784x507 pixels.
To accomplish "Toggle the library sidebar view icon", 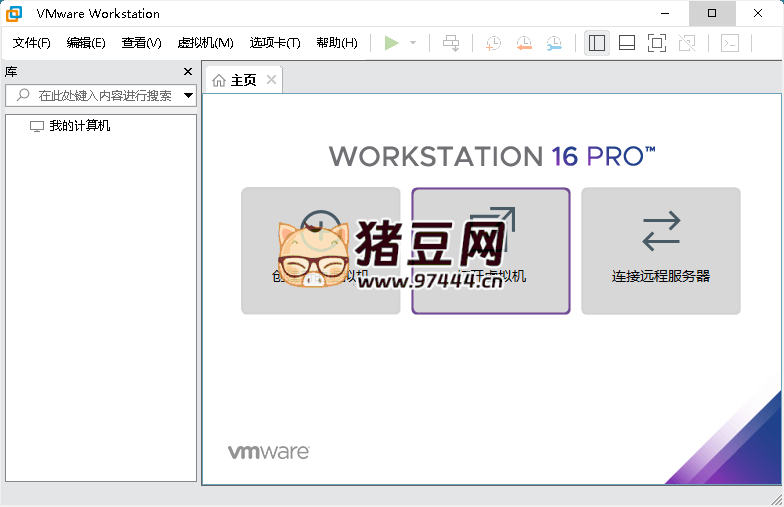I will pyautogui.click(x=597, y=43).
